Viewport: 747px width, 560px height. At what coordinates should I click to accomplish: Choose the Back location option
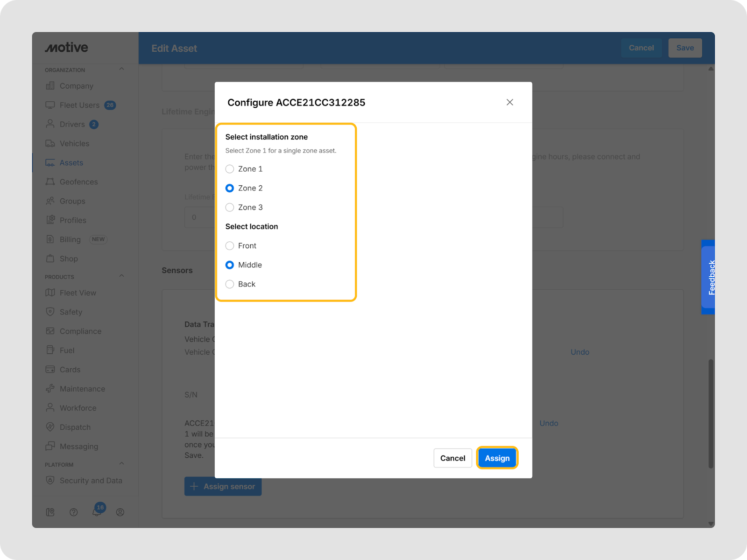coord(230,284)
